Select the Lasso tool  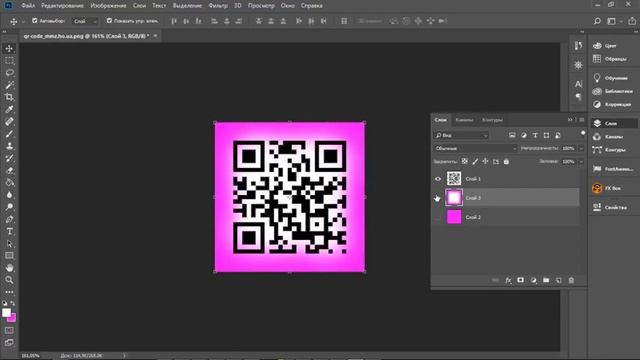tap(9, 73)
